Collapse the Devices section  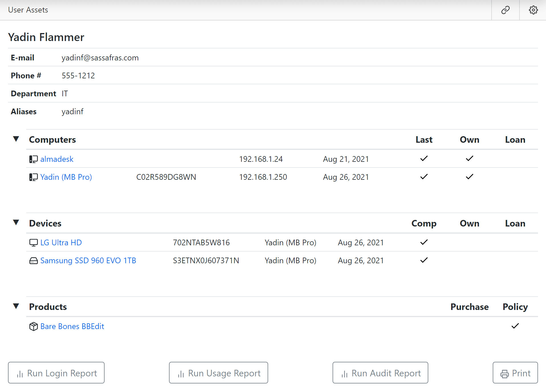(x=16, y=223)
